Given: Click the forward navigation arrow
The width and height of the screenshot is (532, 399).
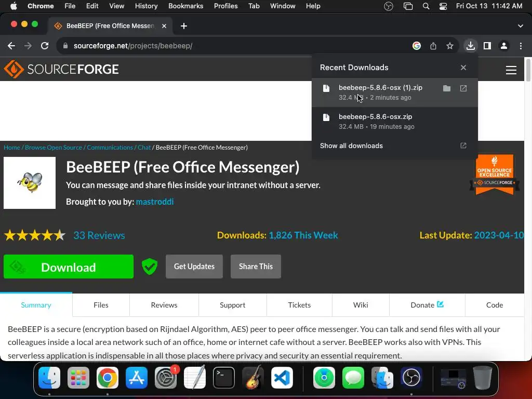Looking at the screenshot, I should coord(28,46).
